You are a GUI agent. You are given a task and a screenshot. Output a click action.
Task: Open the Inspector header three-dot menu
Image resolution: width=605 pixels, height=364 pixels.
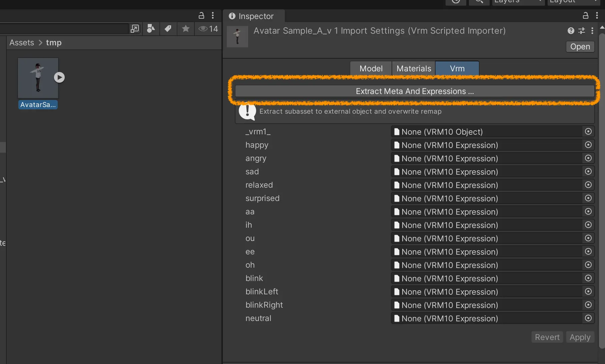point(592,31)
